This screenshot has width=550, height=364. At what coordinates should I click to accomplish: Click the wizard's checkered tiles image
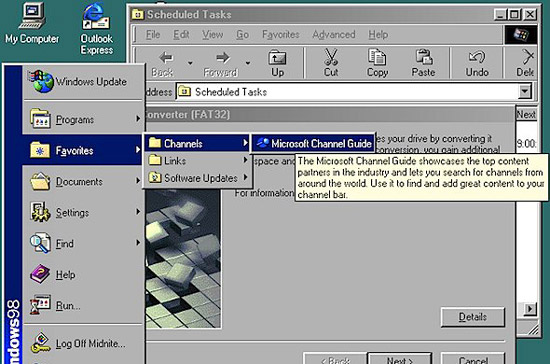[x=183, y=258]
